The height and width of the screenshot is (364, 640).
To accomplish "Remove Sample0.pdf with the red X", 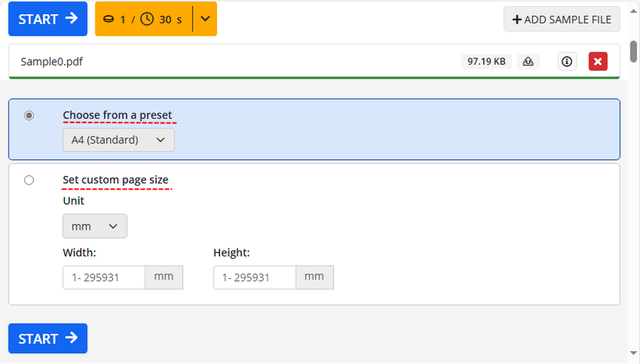I will pyautogui.click(x=598, y=62).
